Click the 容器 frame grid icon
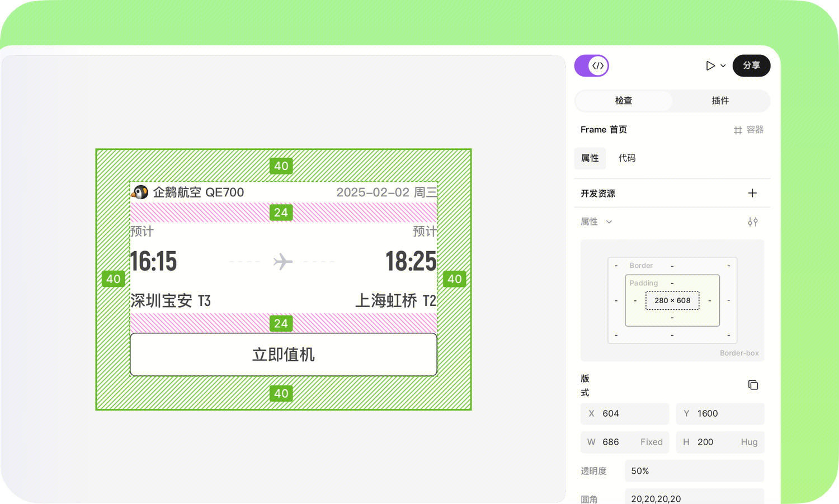Viewport: 839px width, 504px height. 738,130
